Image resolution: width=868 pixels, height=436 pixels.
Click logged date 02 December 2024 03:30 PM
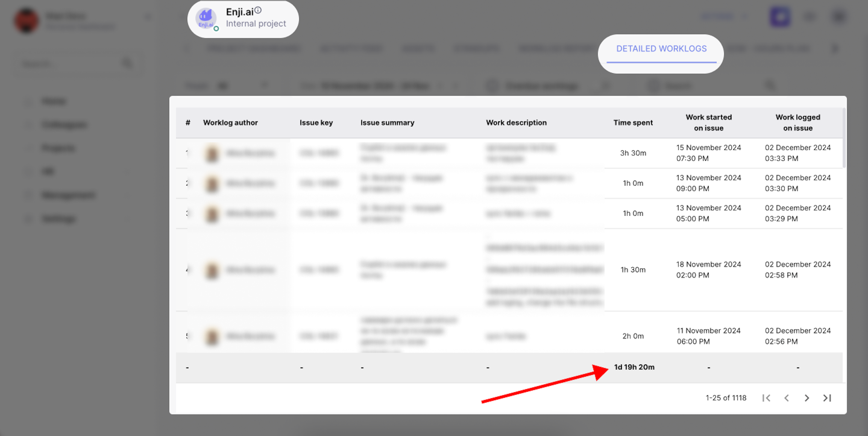(797, 183)
